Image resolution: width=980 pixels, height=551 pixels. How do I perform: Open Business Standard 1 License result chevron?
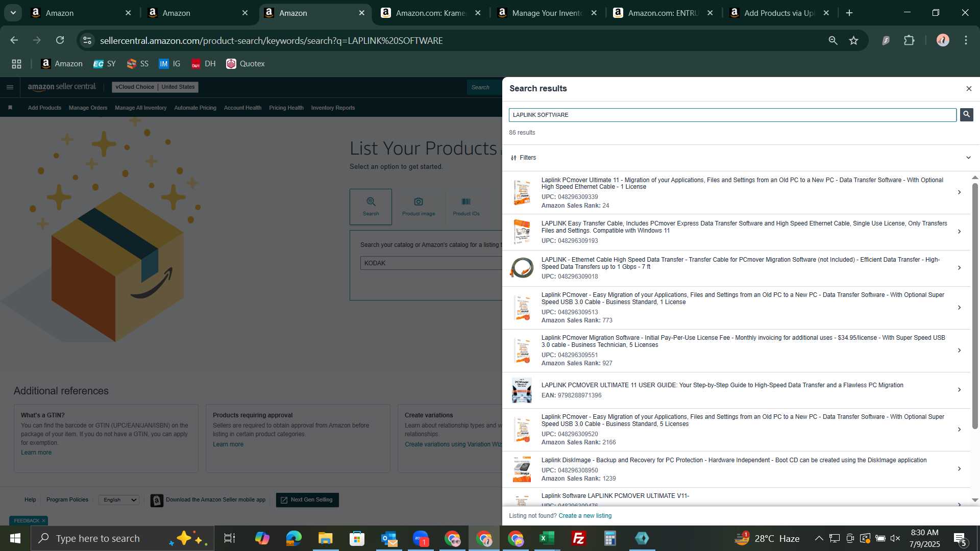tap(959, 308)
